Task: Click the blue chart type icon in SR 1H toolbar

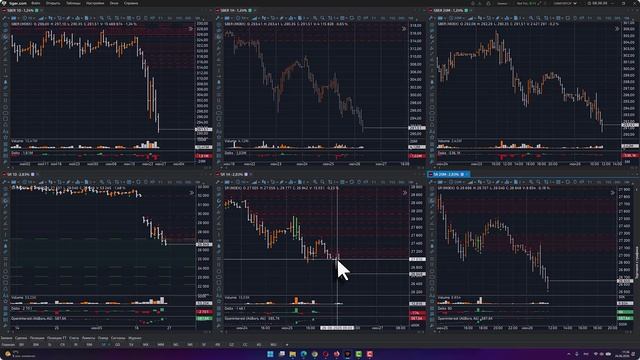Action: 227,182
